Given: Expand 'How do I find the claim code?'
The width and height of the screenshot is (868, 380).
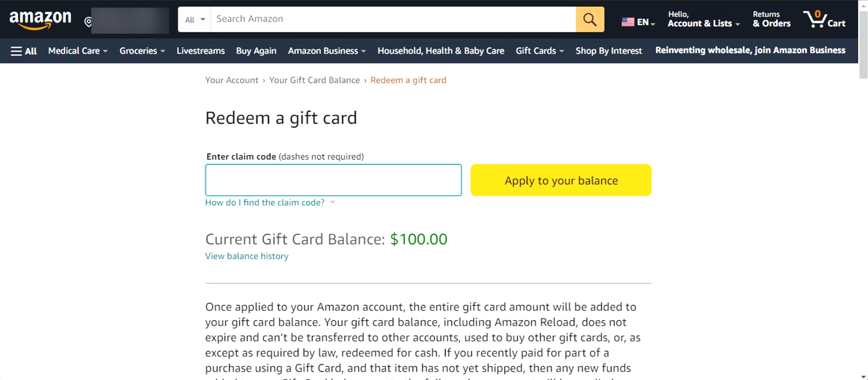Looking at the screenshot, I should [270, 202].
